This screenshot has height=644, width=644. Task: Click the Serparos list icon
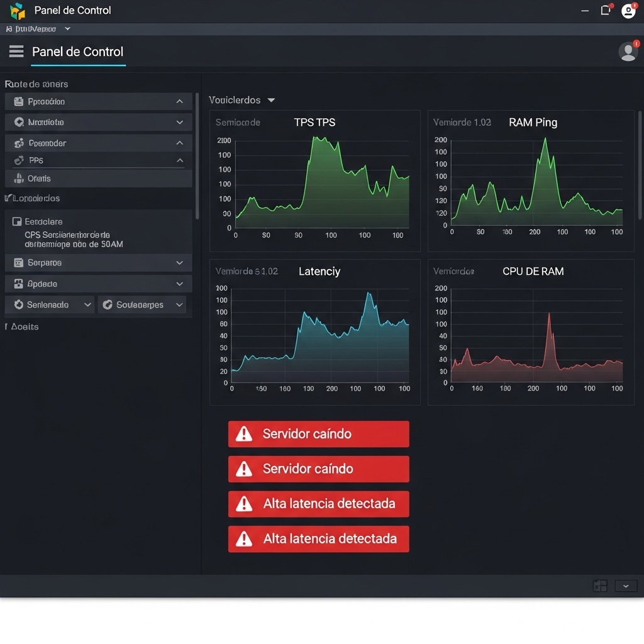(x=18, y=263)
